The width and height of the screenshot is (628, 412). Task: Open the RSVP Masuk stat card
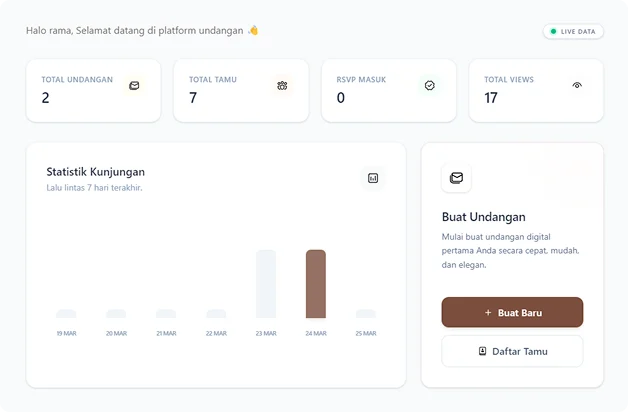[388, 91]
